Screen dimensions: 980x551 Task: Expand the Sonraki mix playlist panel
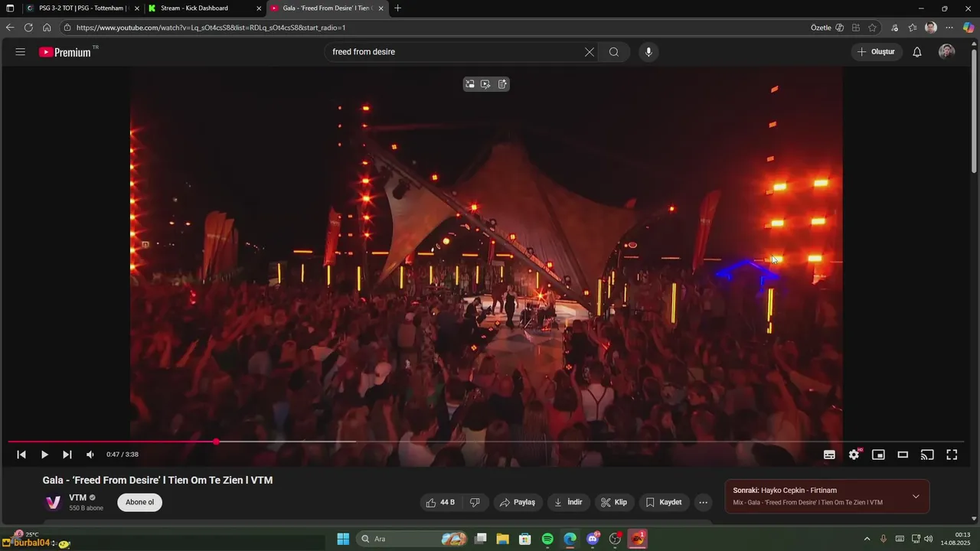coord(916,497)
